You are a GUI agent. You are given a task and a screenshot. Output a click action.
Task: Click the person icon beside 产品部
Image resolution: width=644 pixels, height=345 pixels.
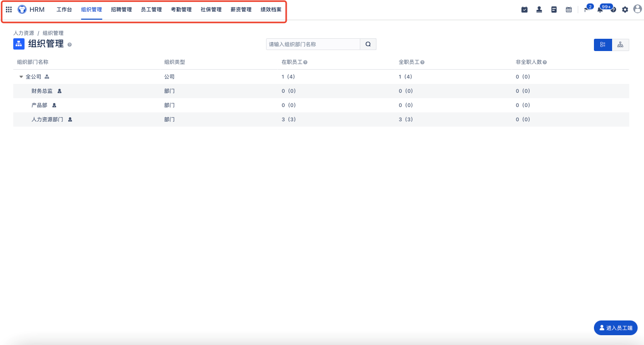pos(54,105)
